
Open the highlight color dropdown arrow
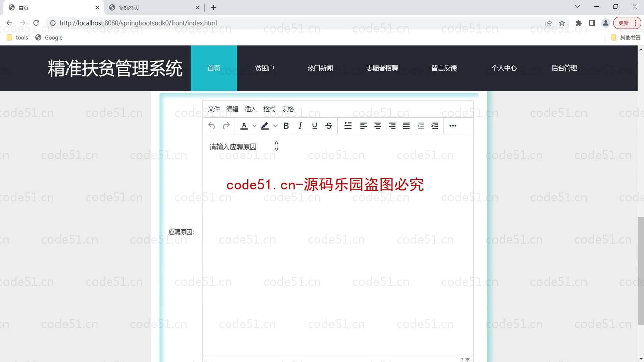click(275, 126)
